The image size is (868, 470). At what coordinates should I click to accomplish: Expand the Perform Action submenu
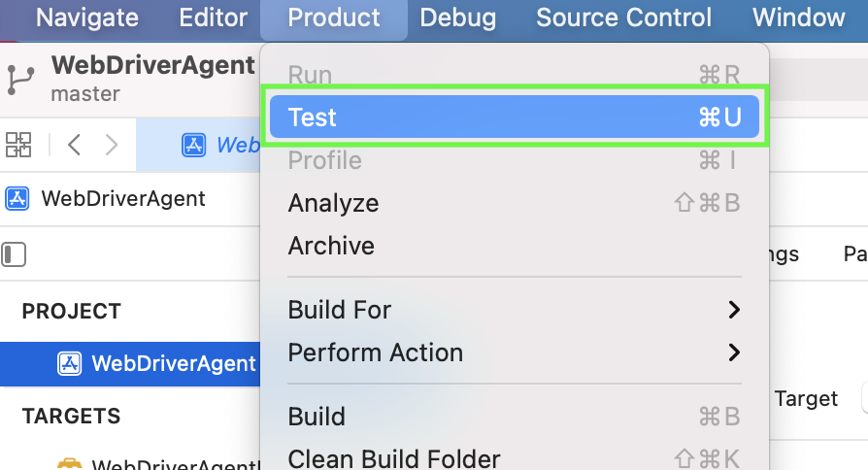point(515,352)
